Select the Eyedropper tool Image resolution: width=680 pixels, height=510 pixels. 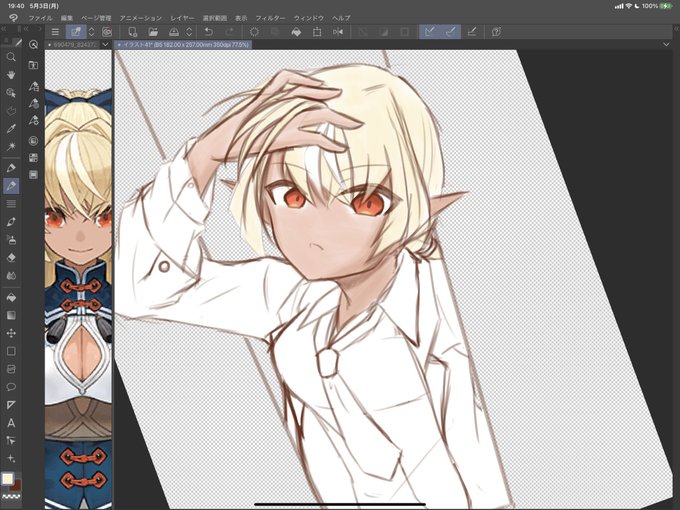[11, 128]
